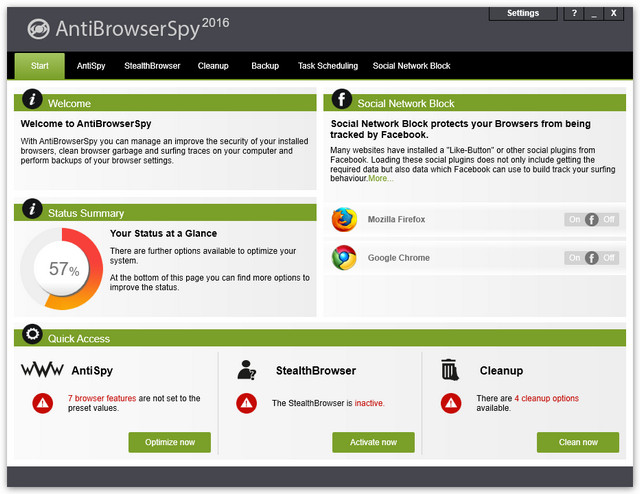Open the More... link
The height and width of the screenshot is (494, 640).
(x=381, y=178)
